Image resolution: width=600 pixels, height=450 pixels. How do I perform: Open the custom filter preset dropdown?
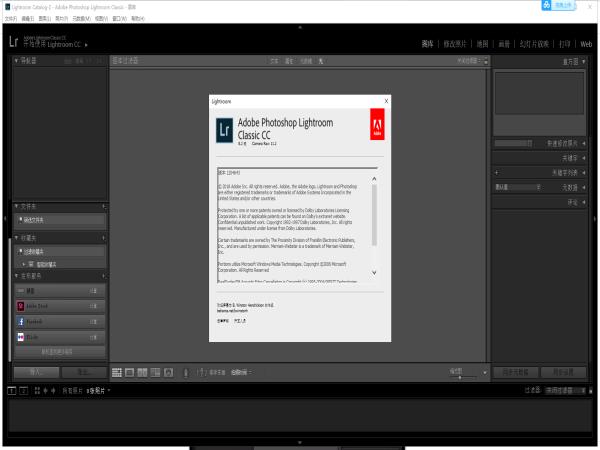coord(565,391)
